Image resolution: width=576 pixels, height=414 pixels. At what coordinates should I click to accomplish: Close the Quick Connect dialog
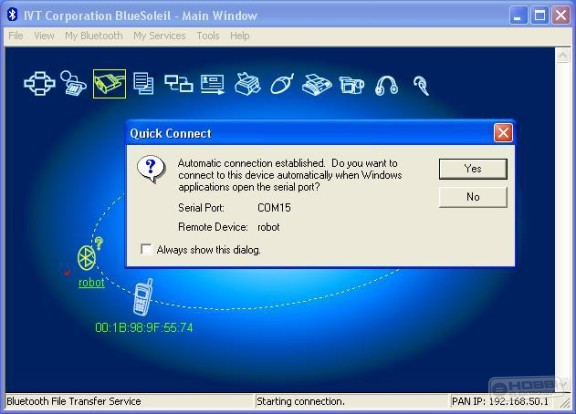[503, 133]
